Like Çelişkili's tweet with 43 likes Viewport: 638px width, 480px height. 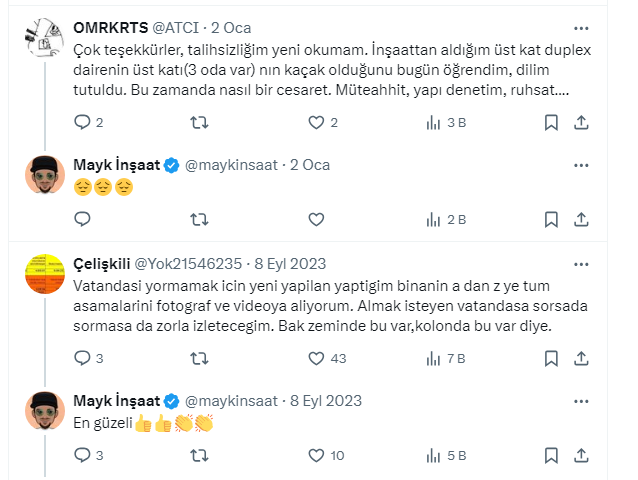(316, 357)
